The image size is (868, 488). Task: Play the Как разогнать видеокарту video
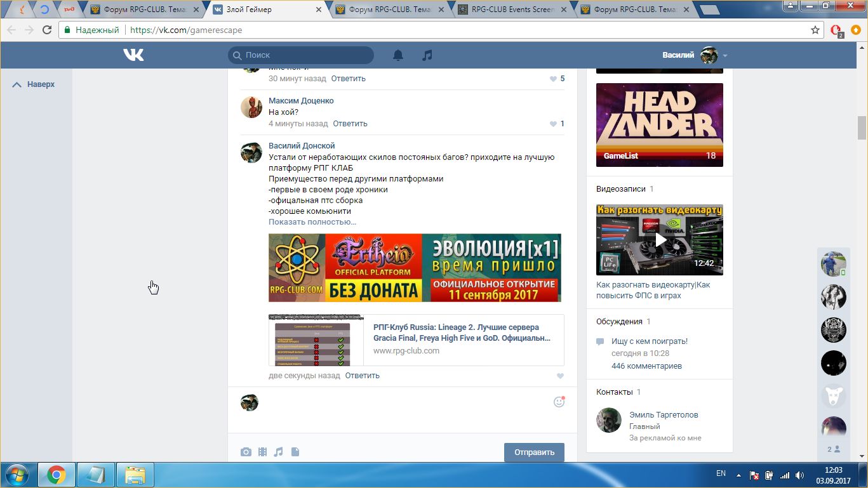click(x=659, y=240)
